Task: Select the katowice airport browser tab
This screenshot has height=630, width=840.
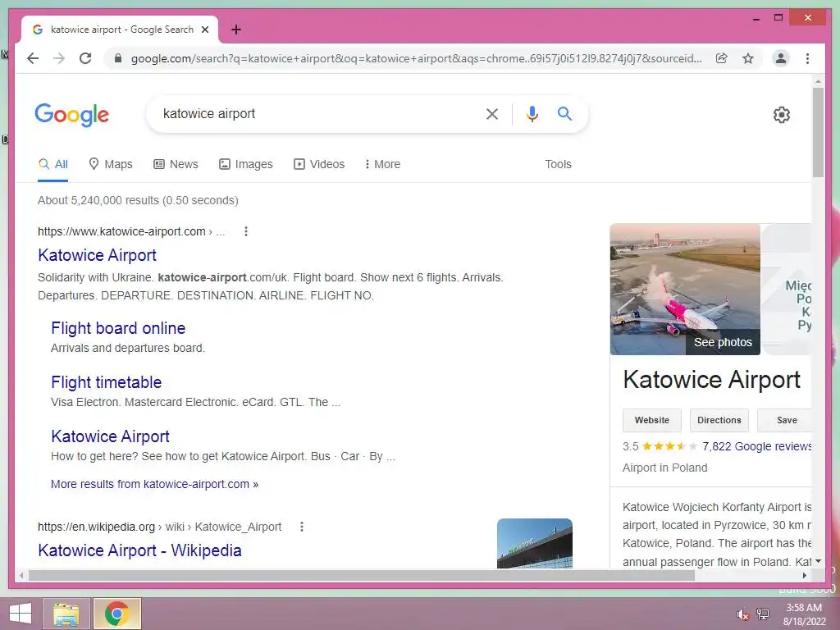Action: tap(120, 30)
